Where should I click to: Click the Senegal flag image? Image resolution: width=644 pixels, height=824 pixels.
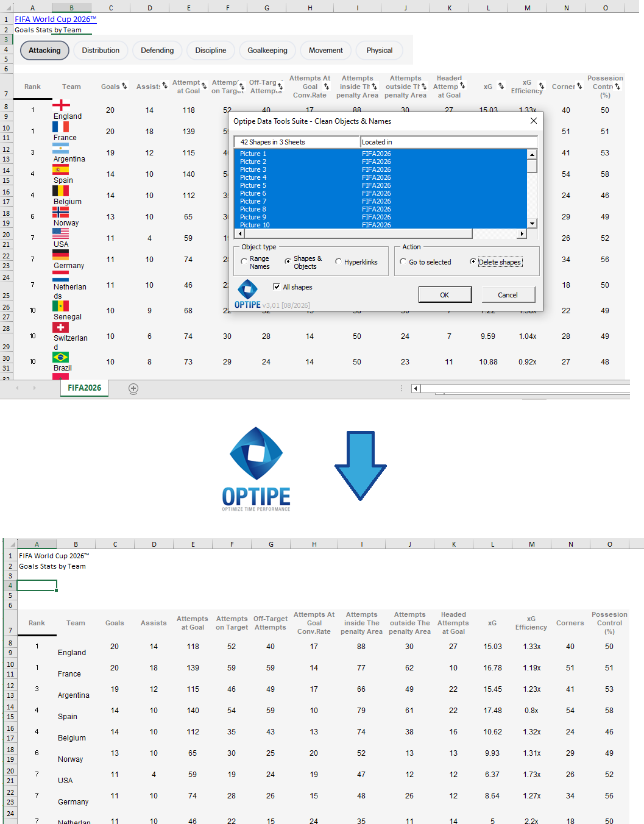60,306
